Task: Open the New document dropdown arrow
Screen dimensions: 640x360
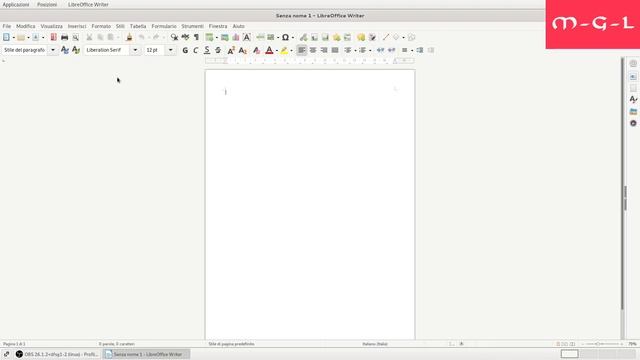Action: click(x=13, y=38)
